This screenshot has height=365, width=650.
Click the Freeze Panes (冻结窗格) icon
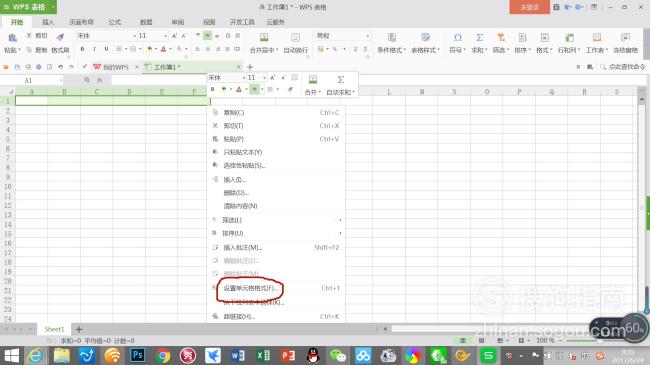(625, 38)
